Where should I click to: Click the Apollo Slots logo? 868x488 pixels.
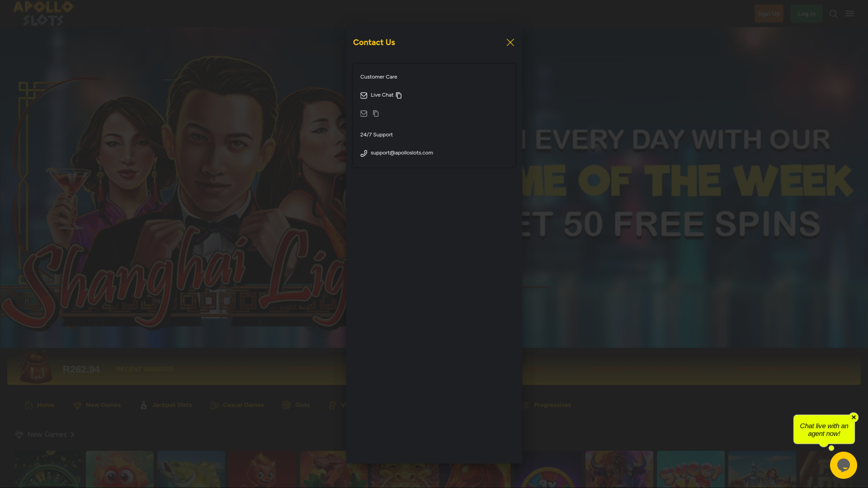click(43, 14)
